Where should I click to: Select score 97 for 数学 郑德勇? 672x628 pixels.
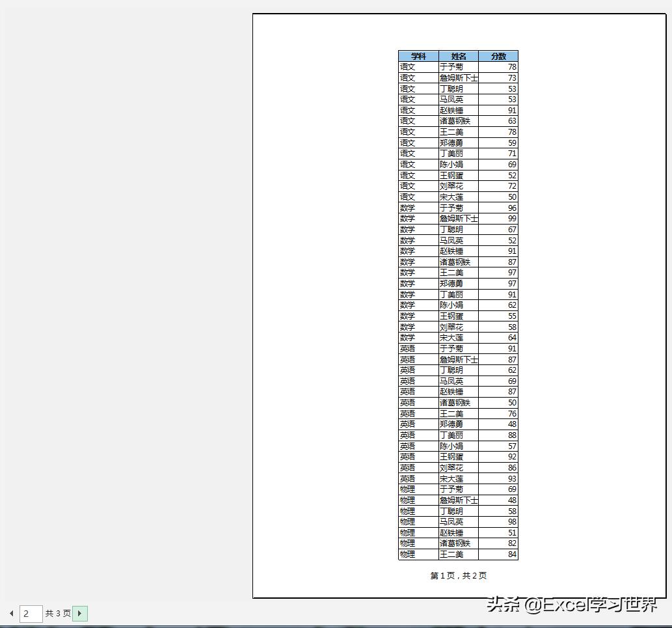click(x=498, y=283)
